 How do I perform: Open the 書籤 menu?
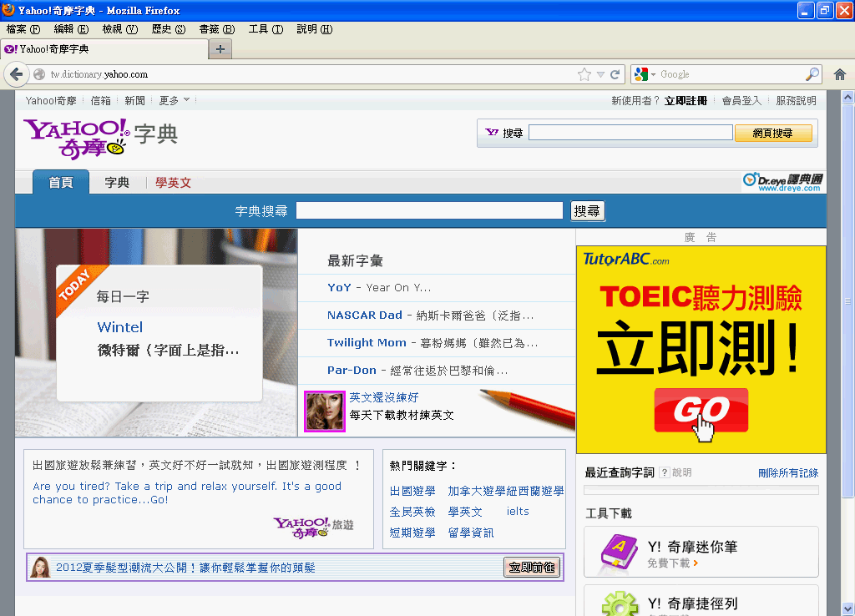click(x=216, y=29)
